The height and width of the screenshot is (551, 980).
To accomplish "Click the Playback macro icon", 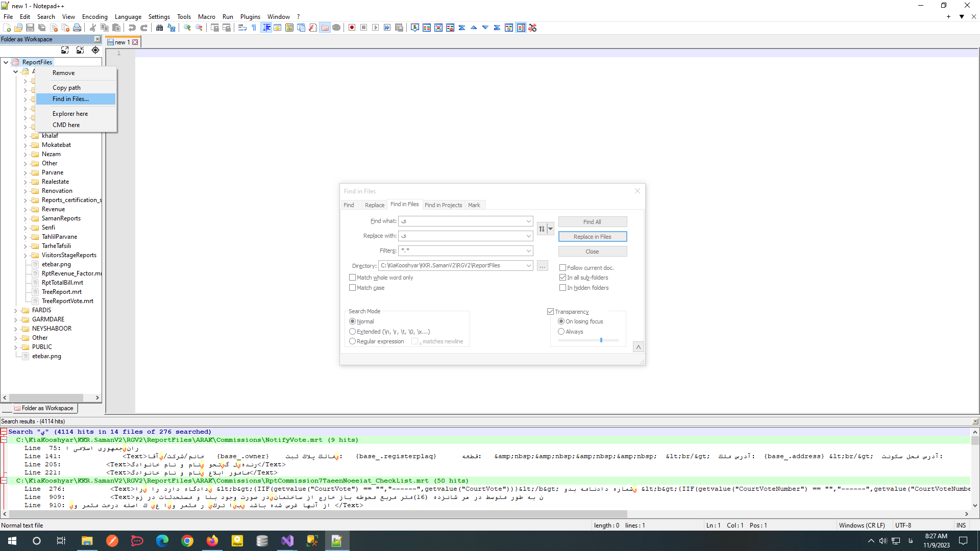I will (376, 28).
